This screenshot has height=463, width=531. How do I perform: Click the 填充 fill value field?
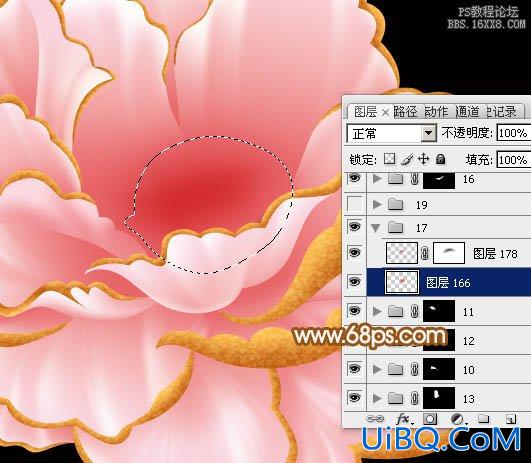pyautogui.click(x=514, y=159)
